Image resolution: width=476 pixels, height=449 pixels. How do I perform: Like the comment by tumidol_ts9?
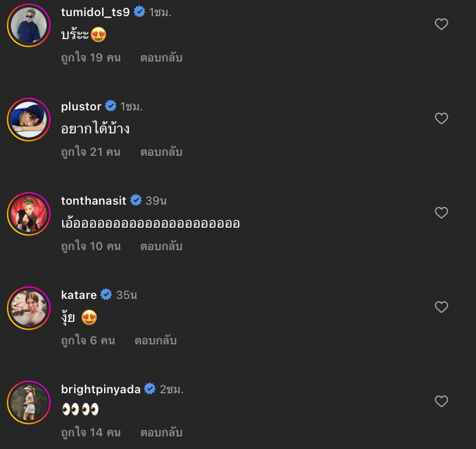click(x=441, y=24)
